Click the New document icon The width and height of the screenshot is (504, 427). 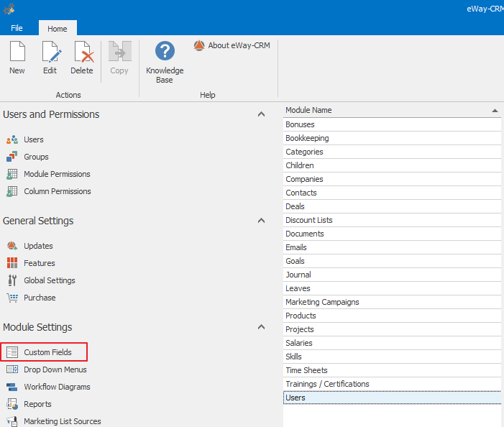[x=17, y=51]
